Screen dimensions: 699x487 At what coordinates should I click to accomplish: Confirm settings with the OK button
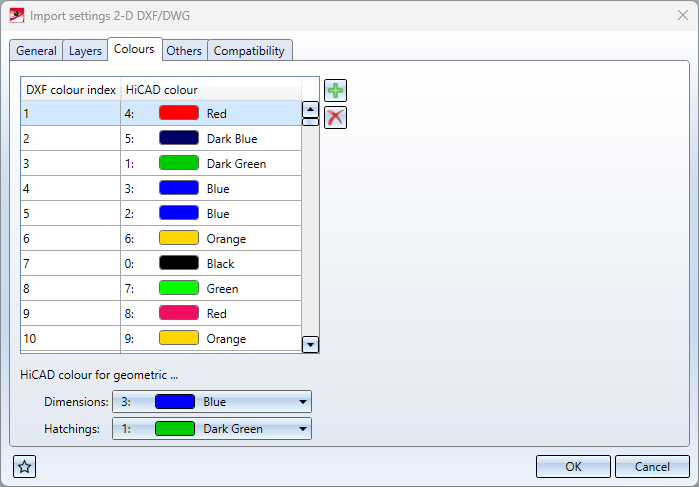pos(573,466)
